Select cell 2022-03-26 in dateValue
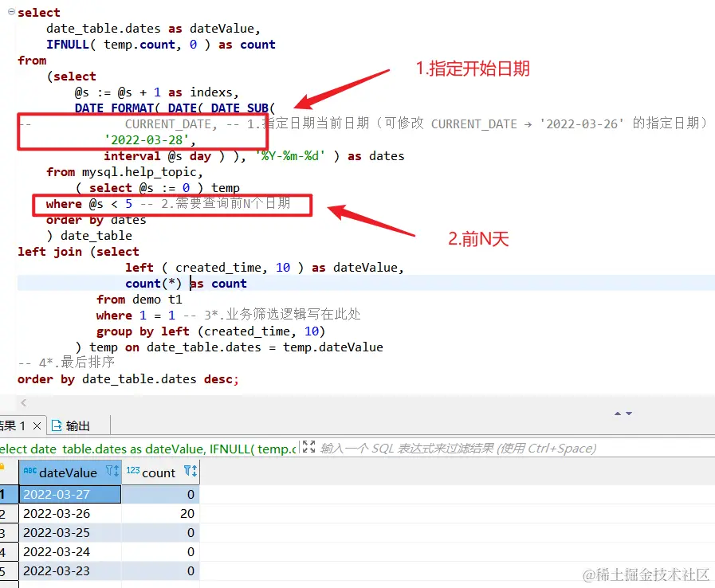The image size is (715, 588). coord(70,514)
